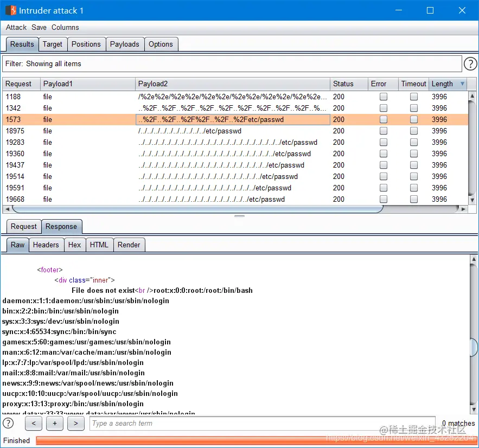Click the filter bar showing all items
This screenshot has height=448, width=479.
click(x=232, y=64)
